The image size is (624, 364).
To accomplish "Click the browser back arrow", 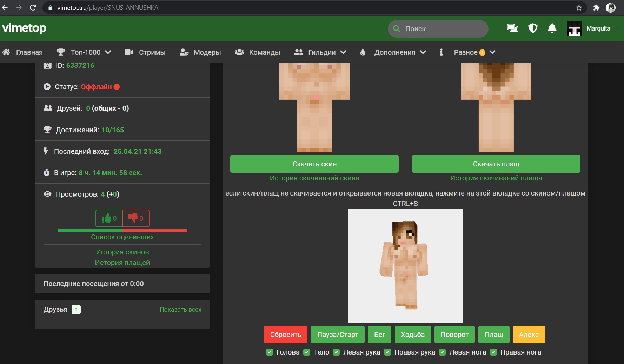I will click(5, 7).
